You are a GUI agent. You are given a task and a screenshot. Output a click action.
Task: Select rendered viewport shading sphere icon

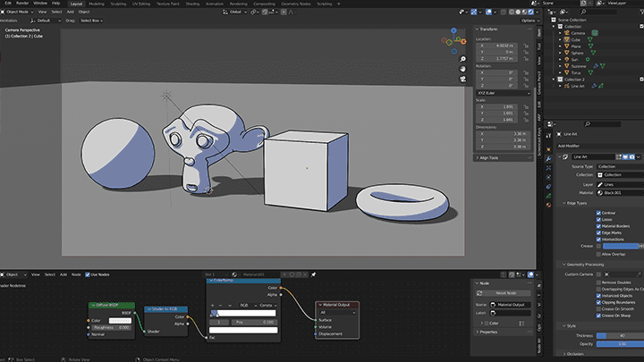[x=530, y=12]
